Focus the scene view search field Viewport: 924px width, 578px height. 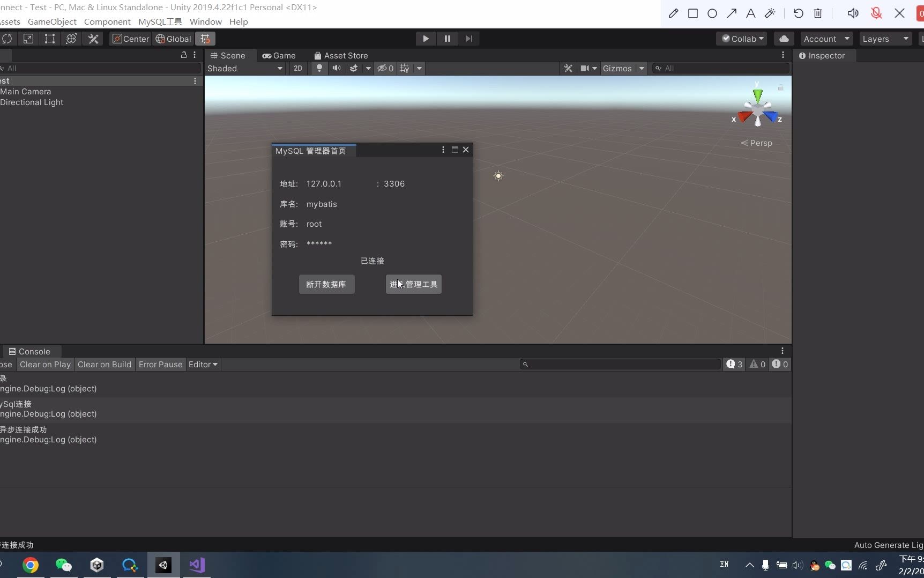tap(721, 68)
